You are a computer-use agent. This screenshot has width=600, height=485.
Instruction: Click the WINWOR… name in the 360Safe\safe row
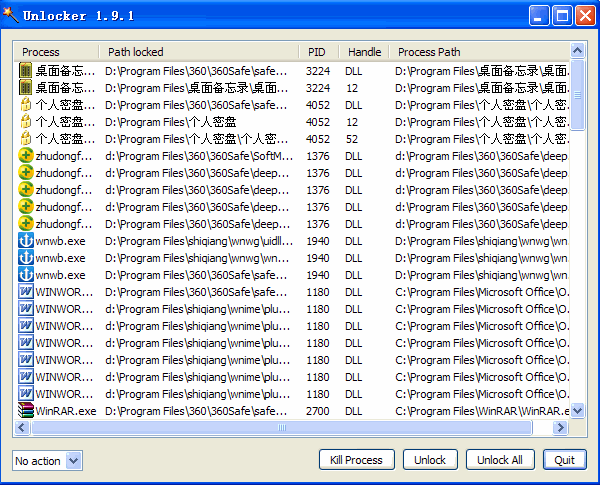tap(64, 292)
